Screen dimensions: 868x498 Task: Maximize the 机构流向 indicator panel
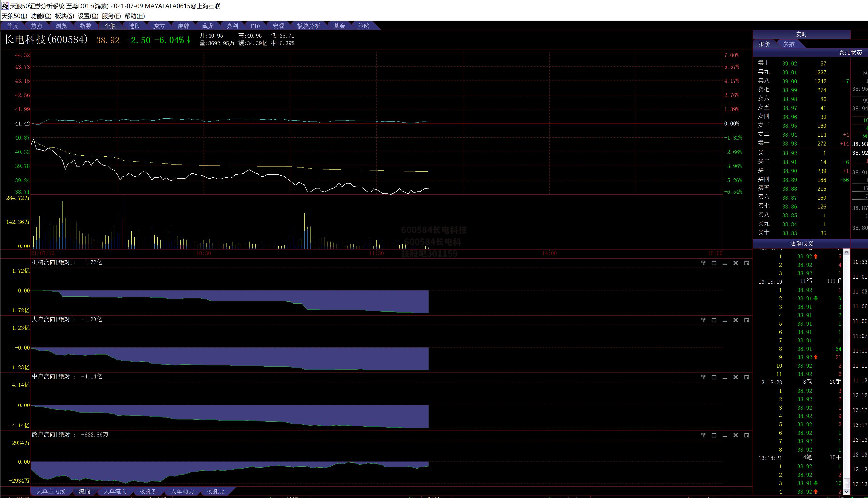(714, 263)
